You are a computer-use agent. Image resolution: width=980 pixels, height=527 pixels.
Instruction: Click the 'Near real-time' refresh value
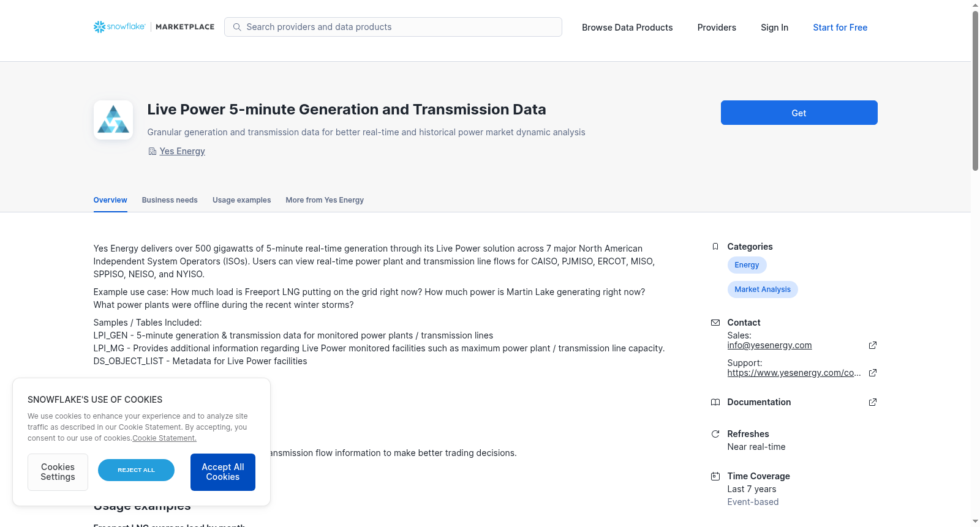point(756,447)
